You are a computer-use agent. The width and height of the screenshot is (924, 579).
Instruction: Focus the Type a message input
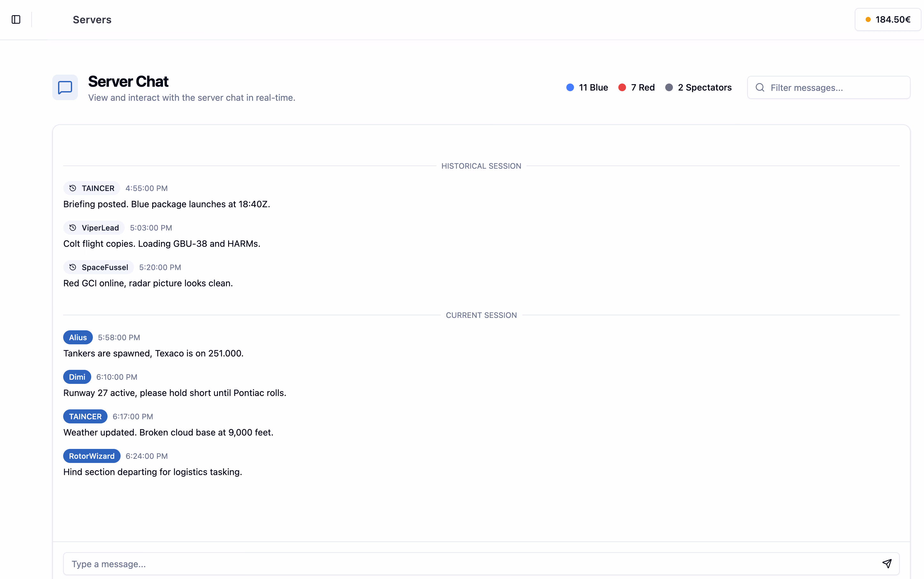click(481, 564)
